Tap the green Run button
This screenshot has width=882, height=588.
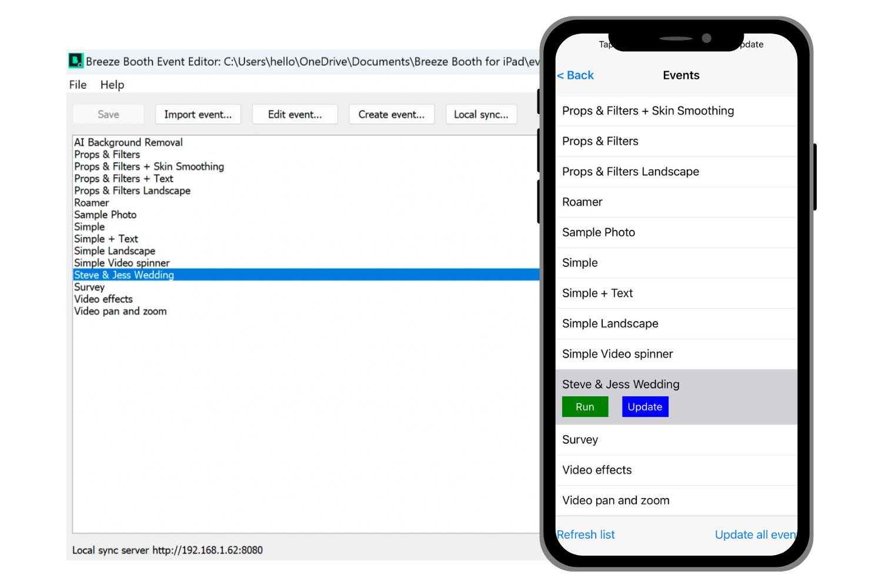pos(584,407)
